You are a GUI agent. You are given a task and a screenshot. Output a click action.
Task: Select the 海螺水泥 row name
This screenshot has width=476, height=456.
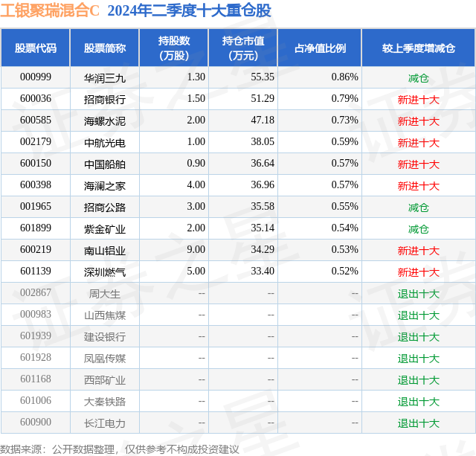105,121
